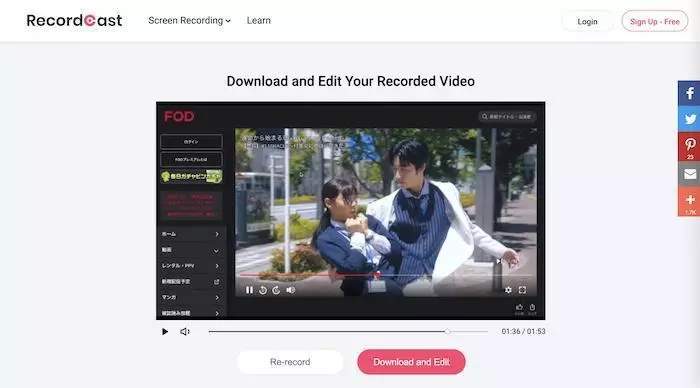
Task: Enter fullscreen in the FOD player
Action: tap(522, 290)
